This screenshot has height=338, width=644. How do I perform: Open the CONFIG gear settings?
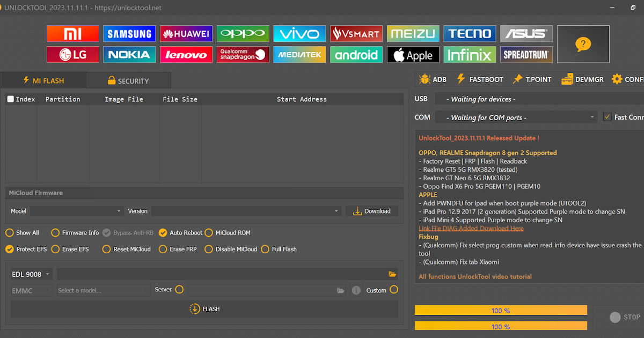(x=627, y=79)
